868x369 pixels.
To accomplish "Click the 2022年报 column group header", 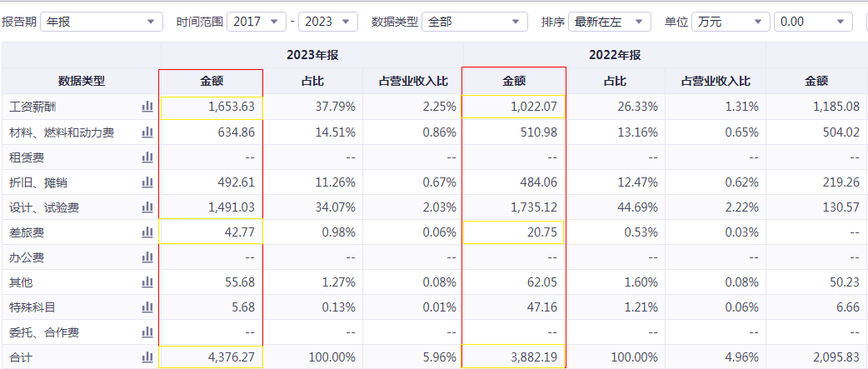I will coord(614,55).
